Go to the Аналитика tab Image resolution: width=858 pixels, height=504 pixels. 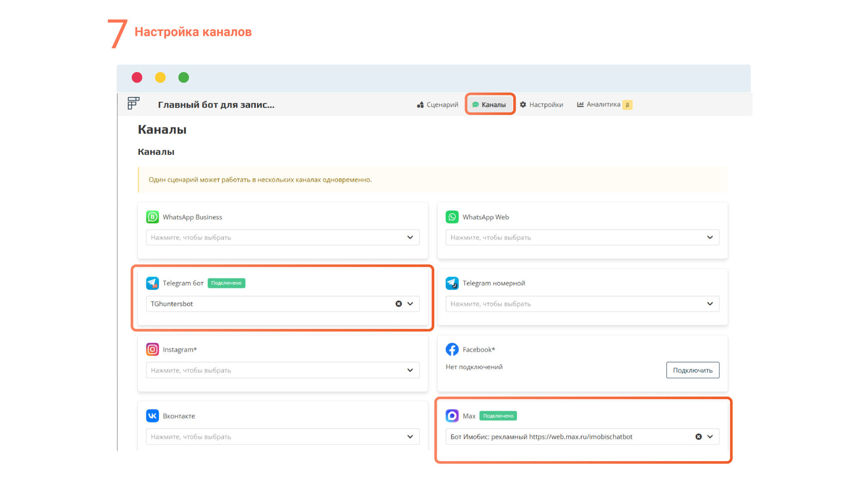pos(599,104)
